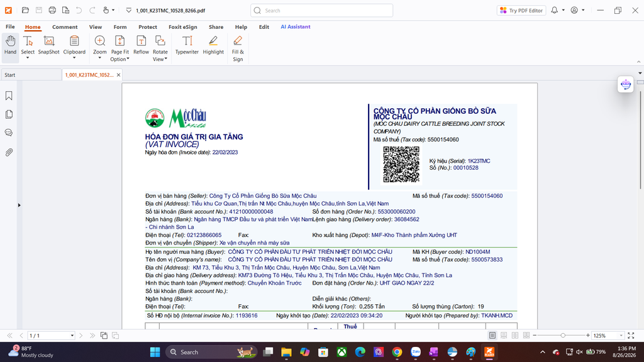644x362 pixels.
Task: Switch to the View ribbon tab
Action: (x=96, y=26)
